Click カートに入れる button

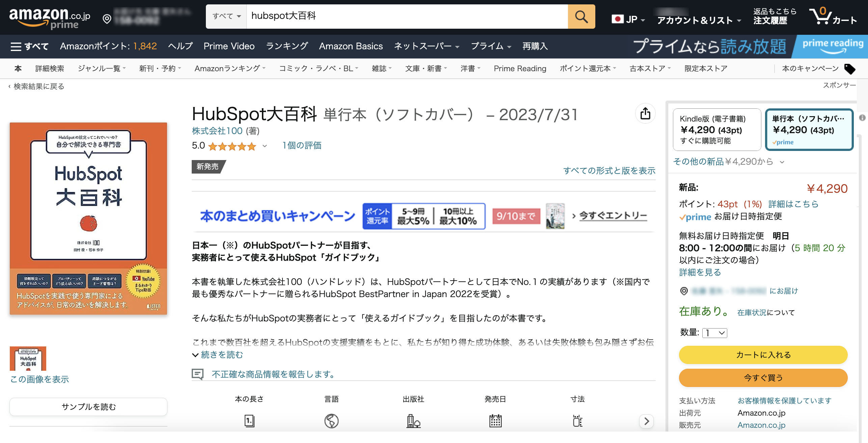[763, 355]
